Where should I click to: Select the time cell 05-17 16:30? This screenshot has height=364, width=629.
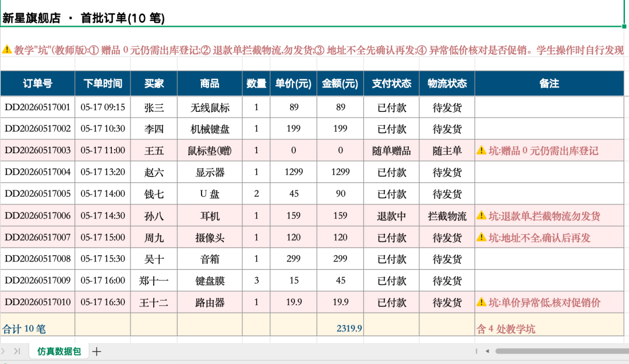pyautogui.click(x=103, y=302)
